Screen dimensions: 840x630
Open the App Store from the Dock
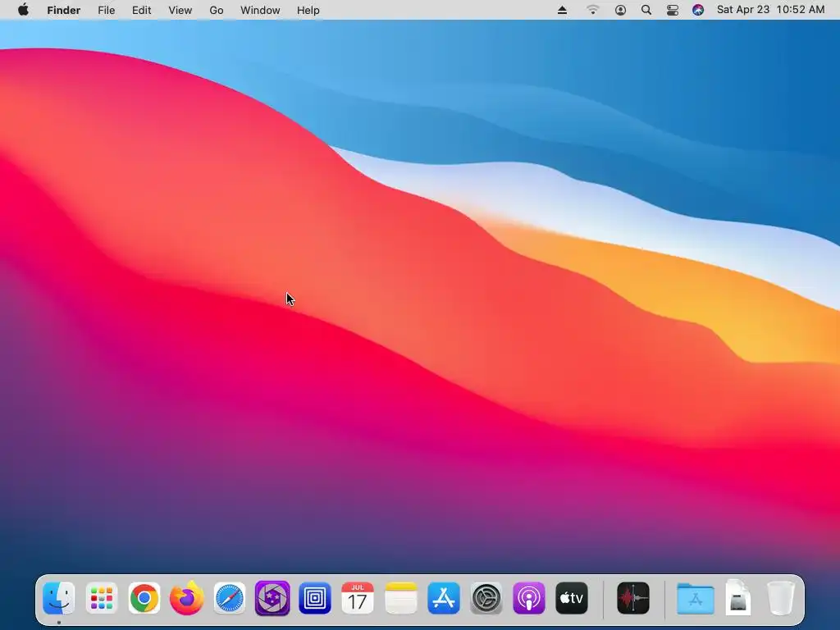point(444,598)
